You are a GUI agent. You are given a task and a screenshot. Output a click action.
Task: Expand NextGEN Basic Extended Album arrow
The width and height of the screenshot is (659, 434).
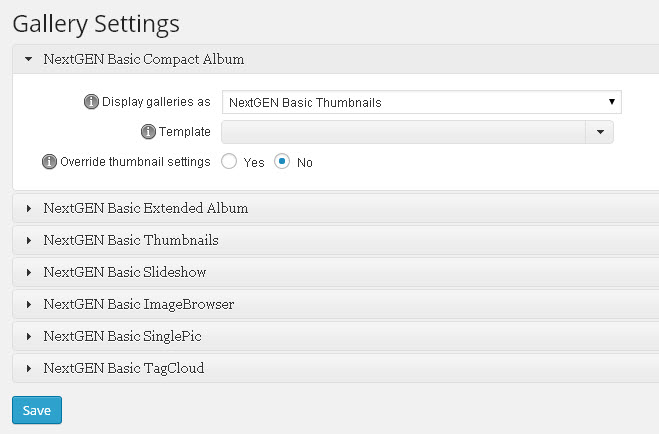pos(29,208)
